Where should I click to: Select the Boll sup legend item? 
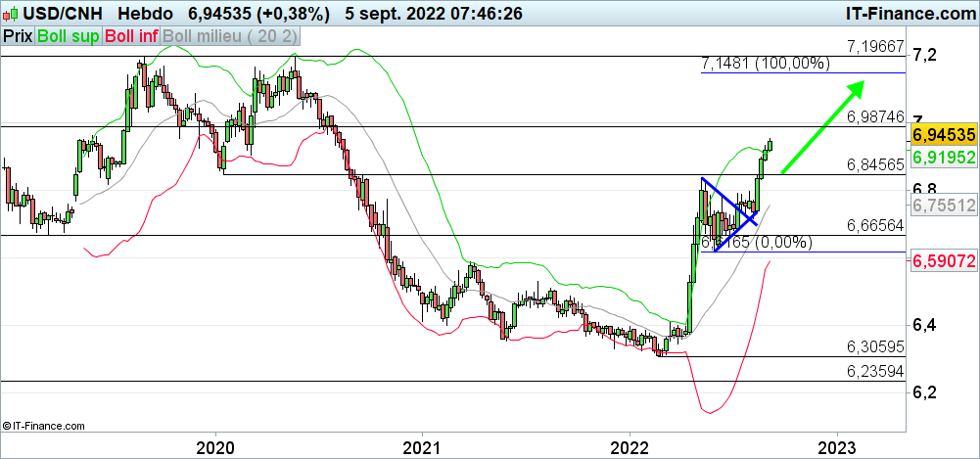[68, 35]
